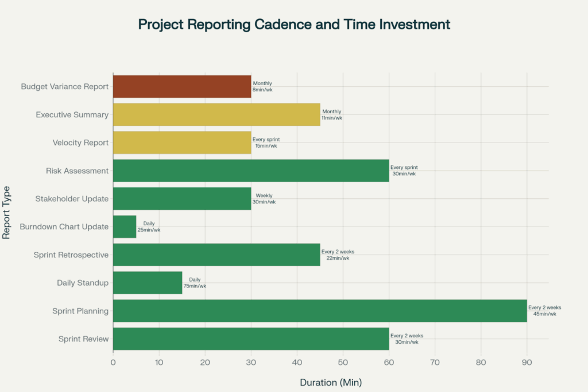Select the 'Executive Summary' y-axis category label
Screen dimensions: 588x392
[72, 115]
